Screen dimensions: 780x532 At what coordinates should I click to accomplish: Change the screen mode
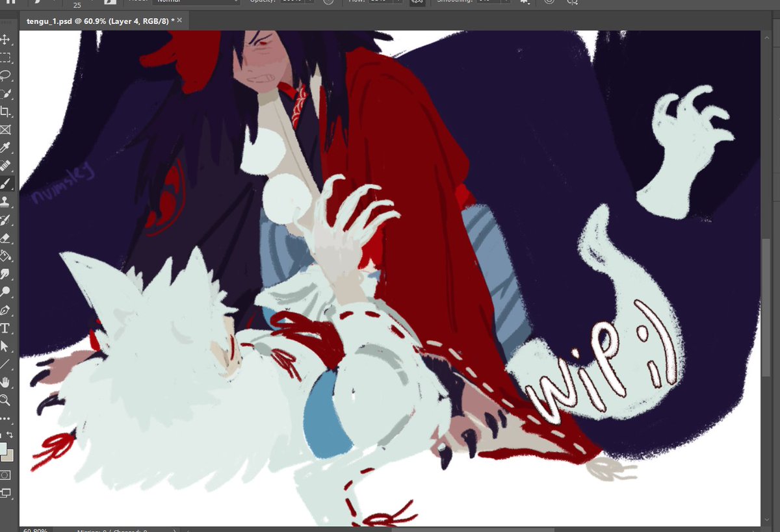coord(6,493)
